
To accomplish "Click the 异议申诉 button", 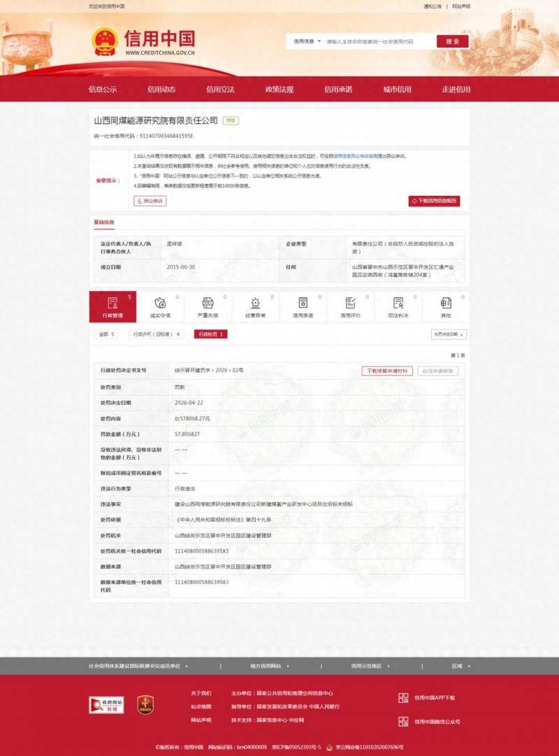I will (150, 201).
